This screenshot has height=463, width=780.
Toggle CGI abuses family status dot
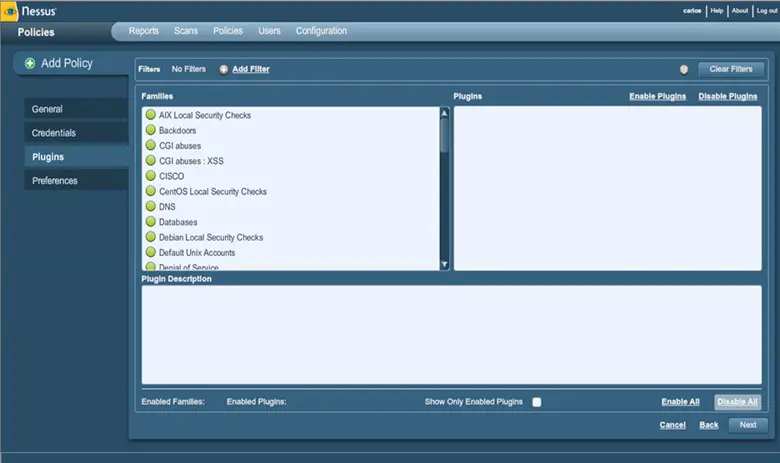coord(151,146)
